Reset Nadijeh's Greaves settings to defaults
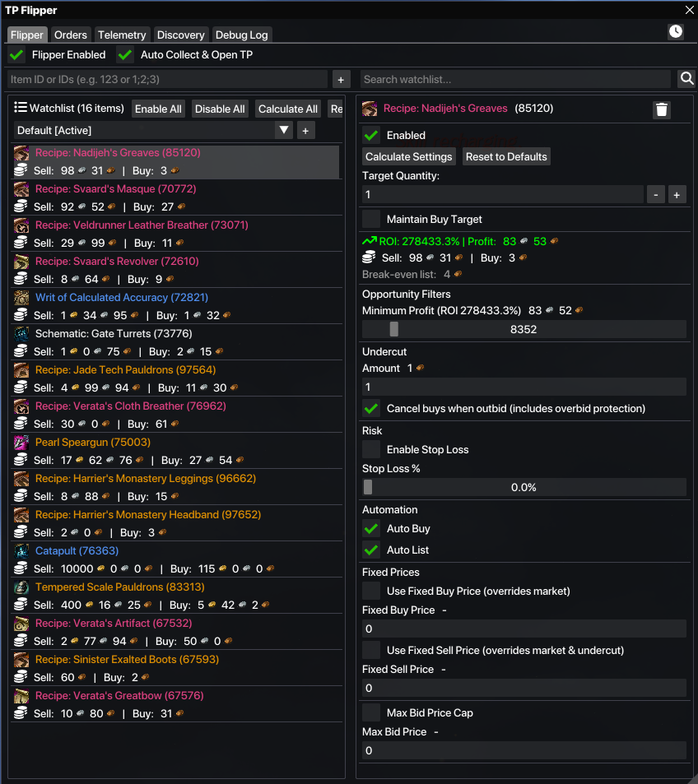 pos(505,156)
